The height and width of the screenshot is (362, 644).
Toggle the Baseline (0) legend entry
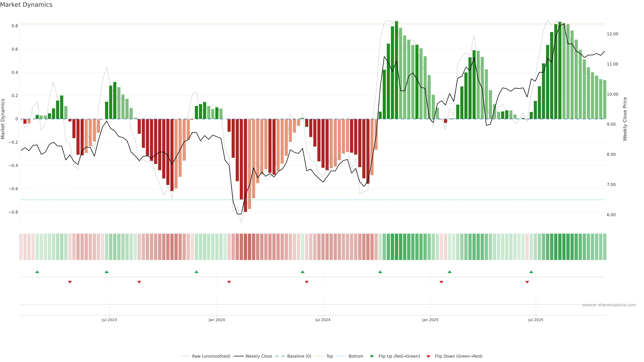tap(299, 356)
